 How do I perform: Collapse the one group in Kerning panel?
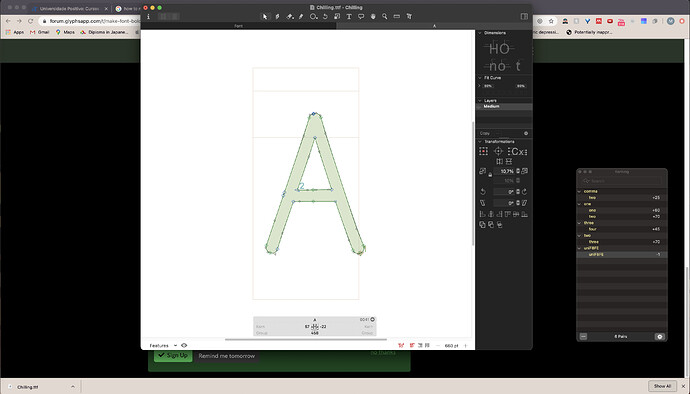(579, 204)
